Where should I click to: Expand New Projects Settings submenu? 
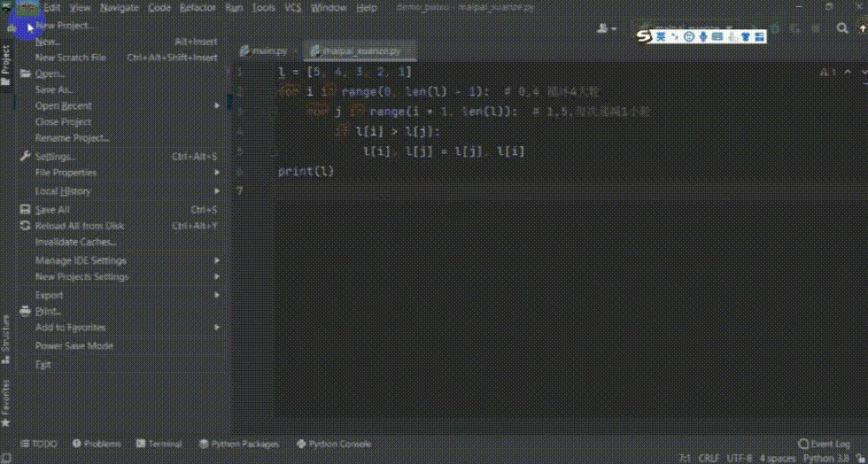click(x=81, y=277)
